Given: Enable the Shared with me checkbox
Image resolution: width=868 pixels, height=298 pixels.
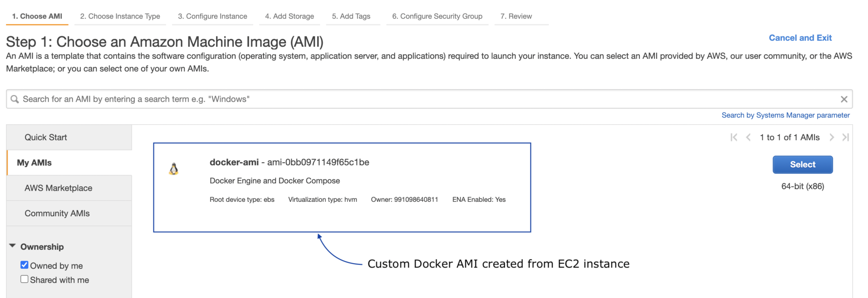Looking at the screenshot, I should (25, 279).
